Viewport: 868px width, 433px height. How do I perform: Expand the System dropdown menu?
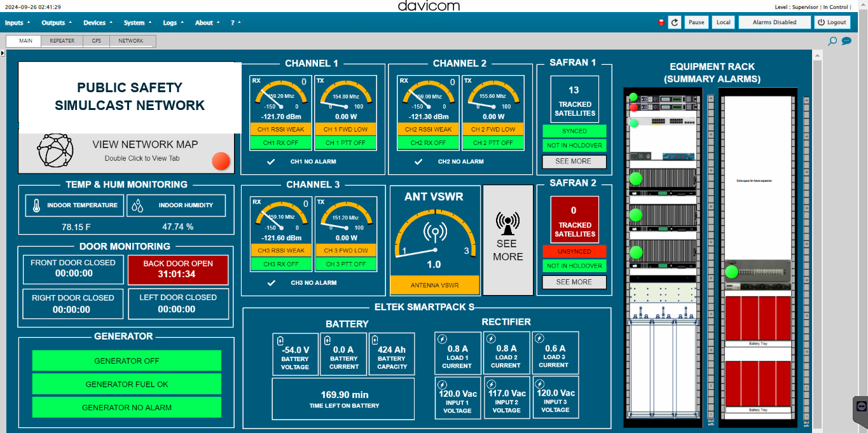(x=137, y=23)
